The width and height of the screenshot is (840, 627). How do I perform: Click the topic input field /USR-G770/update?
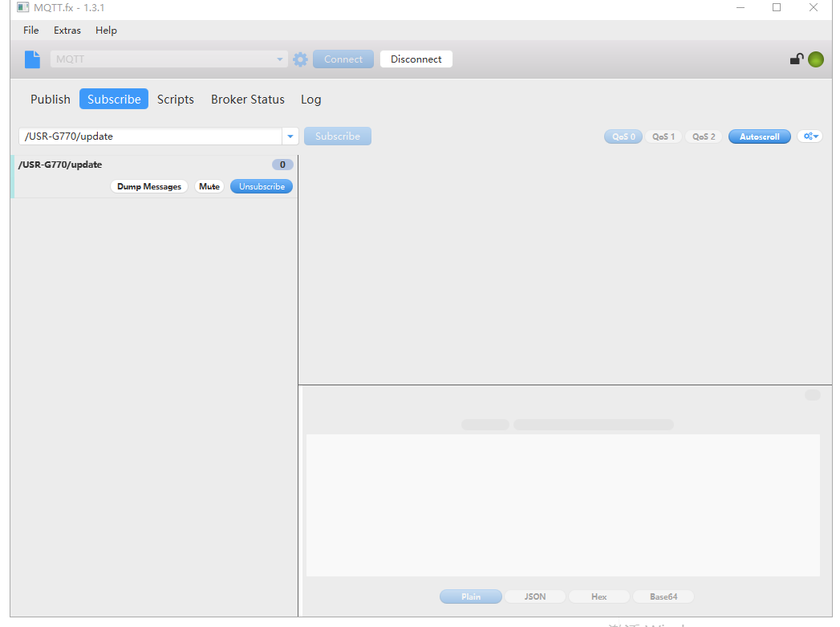coord(151,136)
